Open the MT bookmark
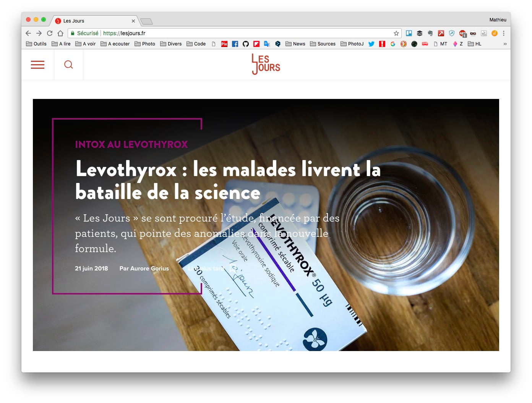The height and width of the screenshot is (403, 532). [x=440, y=44]
